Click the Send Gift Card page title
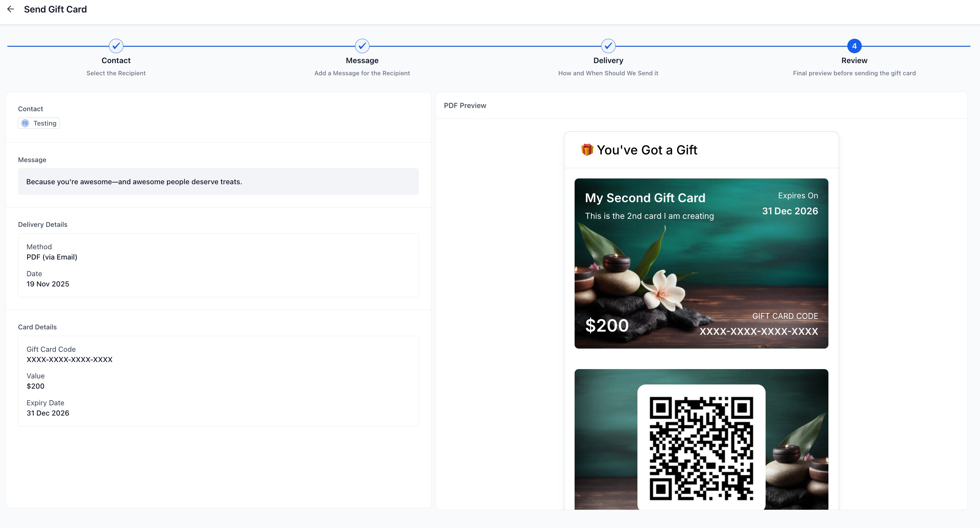 (x=55, y=9)
